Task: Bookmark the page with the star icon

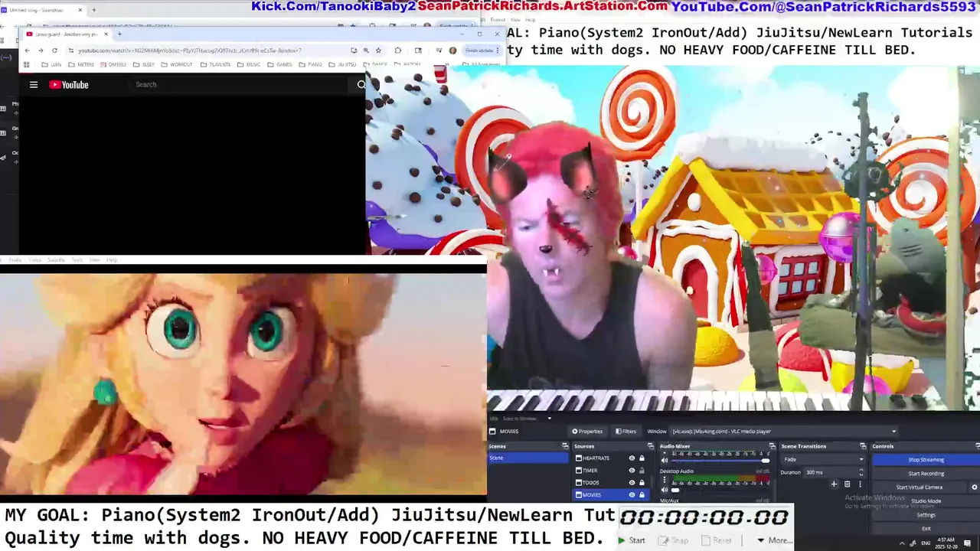Action: pyautogui.click(x=378, y=51)
